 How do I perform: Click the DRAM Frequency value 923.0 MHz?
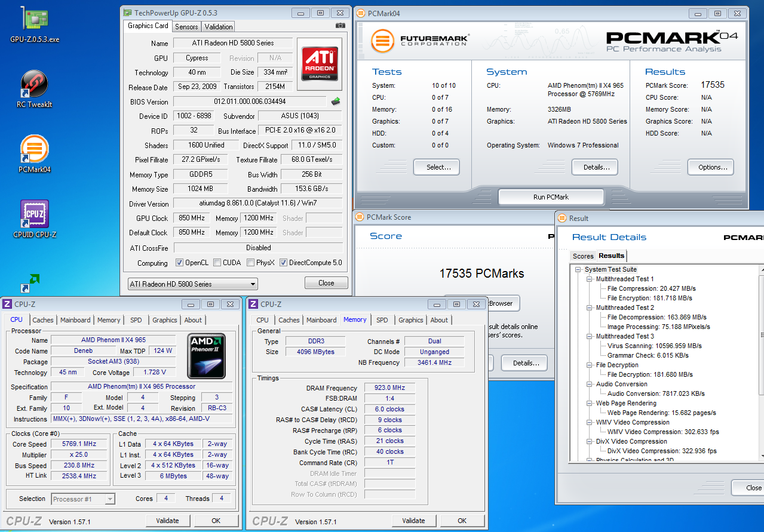click(x=389, y=388)
